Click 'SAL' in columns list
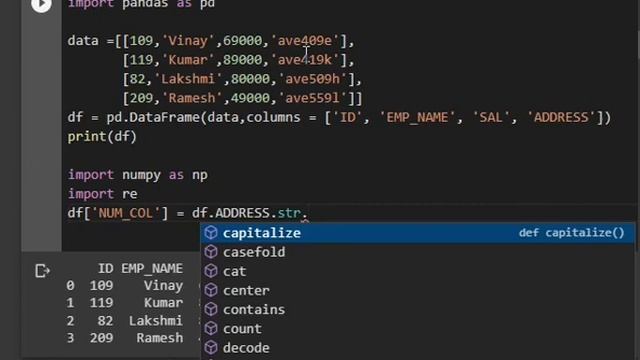The height and width of the screenshot is (360, 640). pos(491,118)
